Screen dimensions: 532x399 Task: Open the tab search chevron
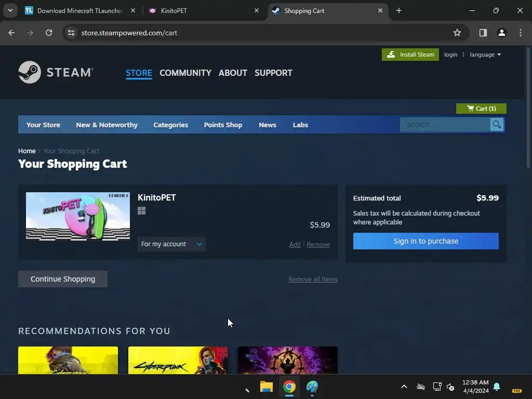click(x=10, y=10)
